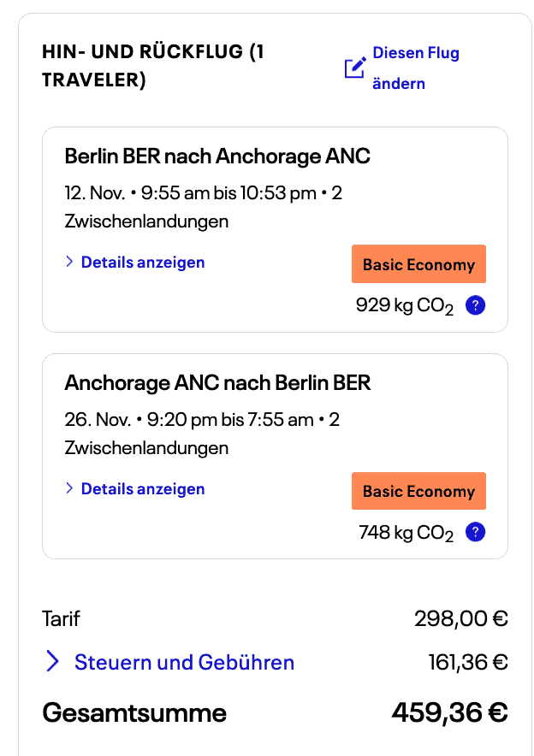Click the taxes amount 161,36 €

tap(467, 662)
